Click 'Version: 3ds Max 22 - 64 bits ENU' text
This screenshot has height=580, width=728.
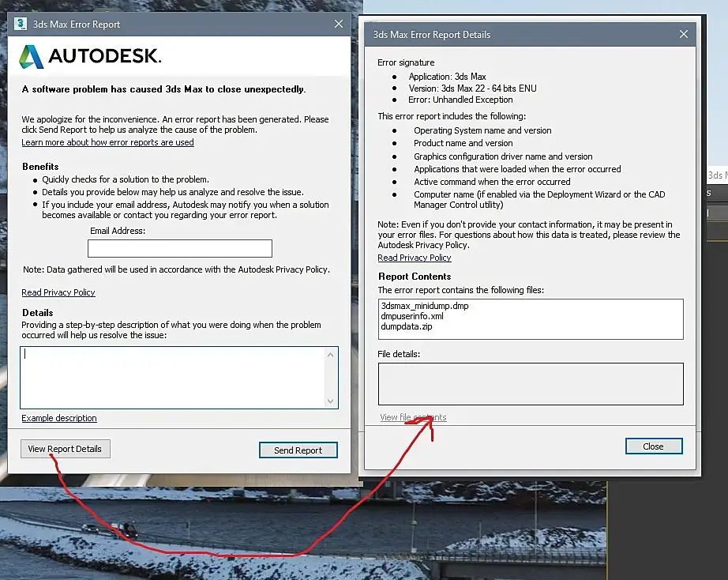(x=473, y=89)
